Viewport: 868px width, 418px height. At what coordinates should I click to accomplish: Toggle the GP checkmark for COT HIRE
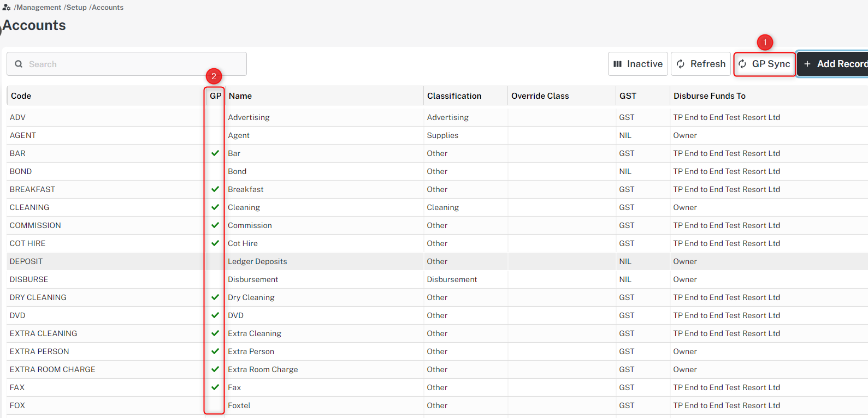point(215,243)
